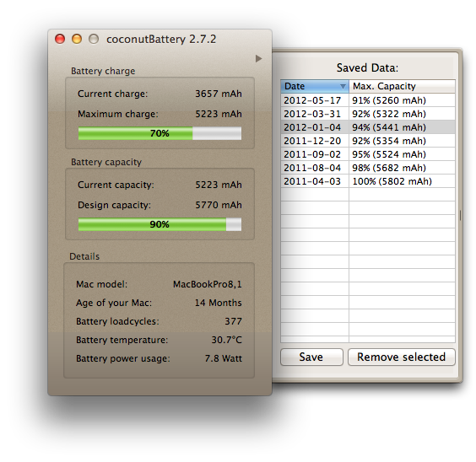Click the Current capacity 5223 mAh value
Image resolution: width=476 pixels, height=462 pixels.
[x=219, y=185]
